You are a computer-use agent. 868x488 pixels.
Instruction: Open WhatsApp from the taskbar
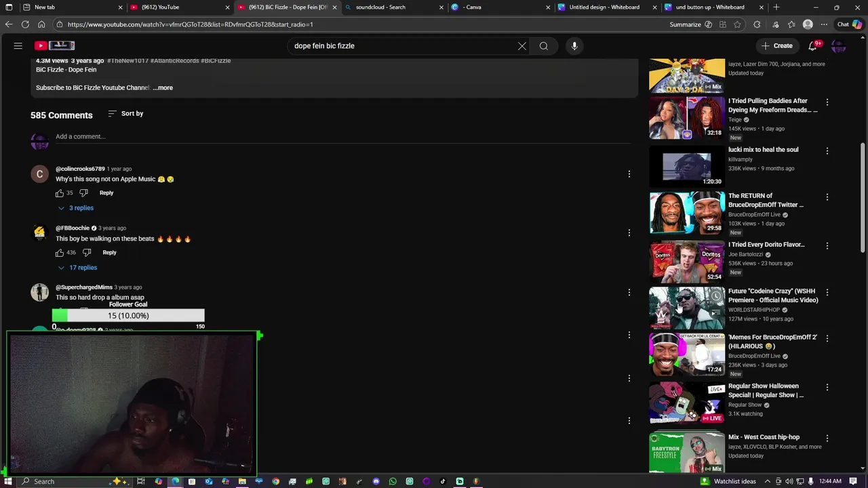tap(393, 481)
